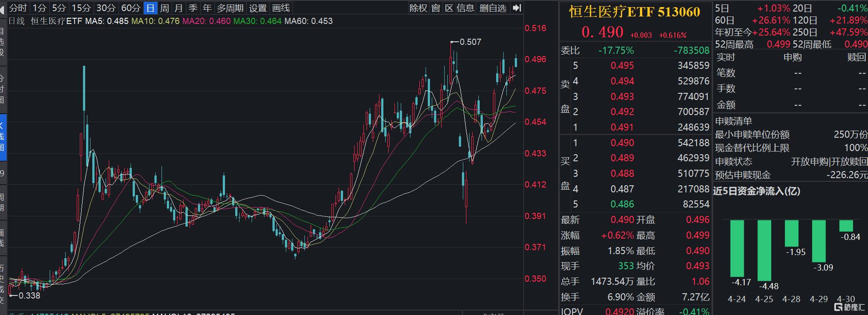Select the 60分 period tab
This screenshot has width=868, height=315.
131,8
